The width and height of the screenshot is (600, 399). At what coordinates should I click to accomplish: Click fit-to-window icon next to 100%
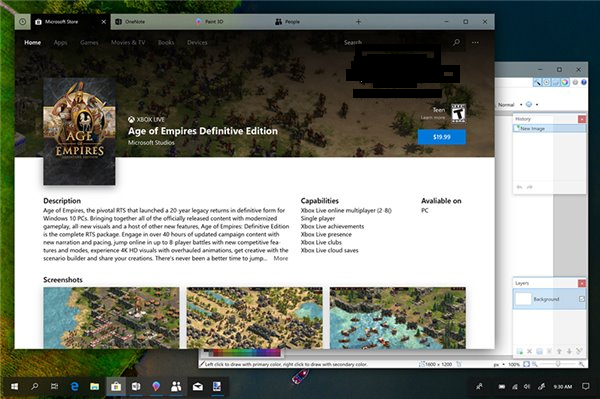click(x=527, y=364)
